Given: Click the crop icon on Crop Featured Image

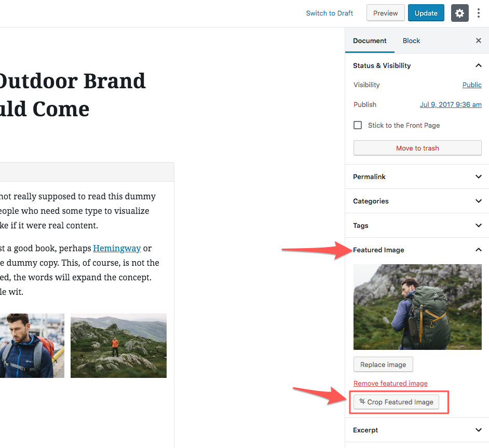Looking at the screenshot, I should click(x=362, y=402).
